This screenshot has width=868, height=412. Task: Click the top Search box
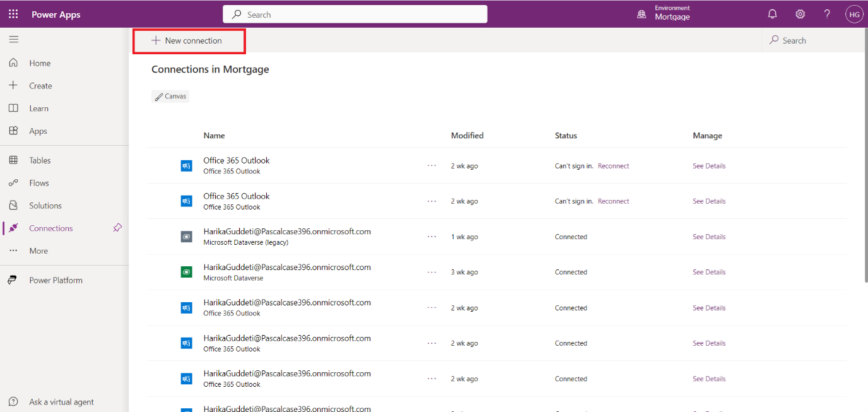click(355, 14)
